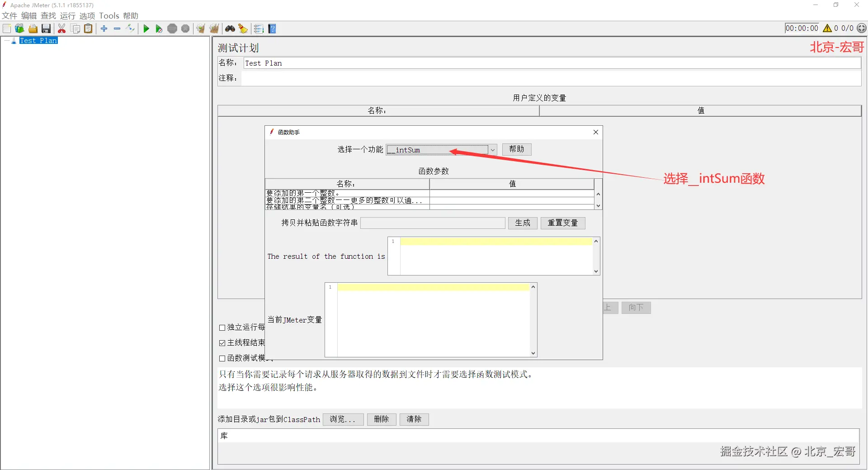868x470 pixels.
Task: Open the 编辑 menu
Action: [29, 16]
